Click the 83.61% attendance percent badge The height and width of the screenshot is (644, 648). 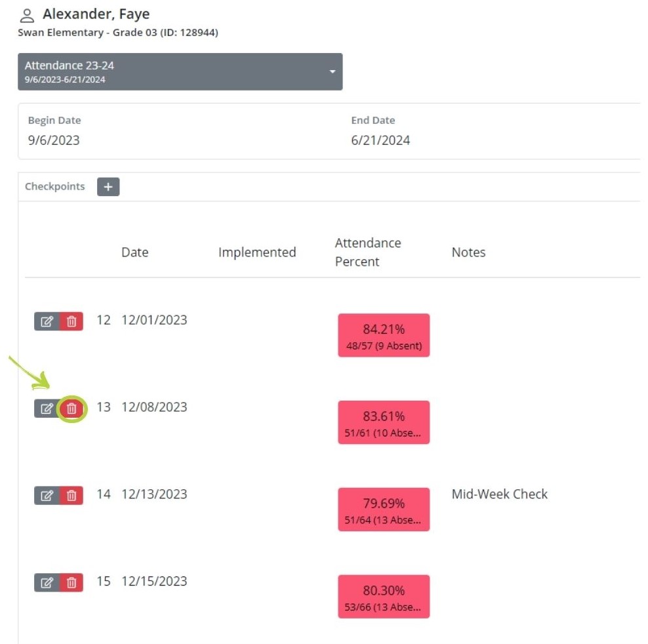pyautogui.click(x=384, y=422)
